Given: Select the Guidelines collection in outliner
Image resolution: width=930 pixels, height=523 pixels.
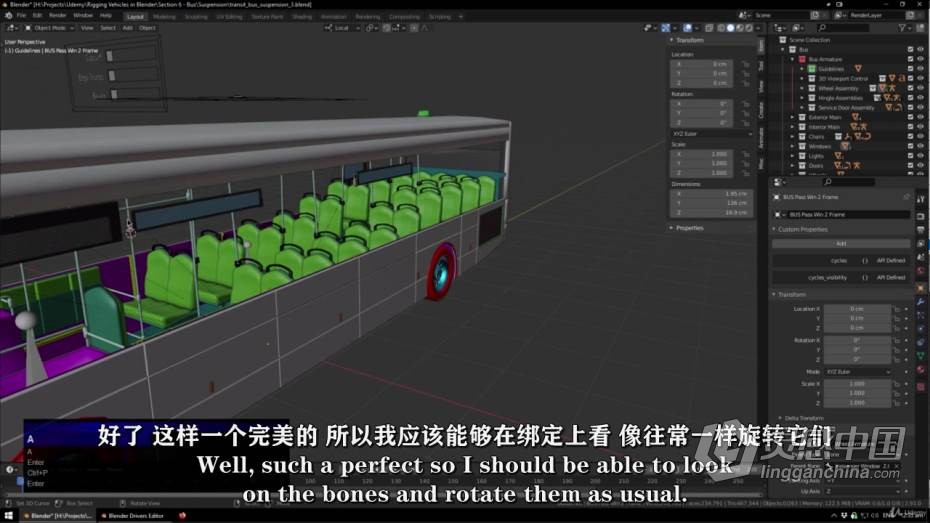Looking at the screenshot, I should click(x=831, y=69).
